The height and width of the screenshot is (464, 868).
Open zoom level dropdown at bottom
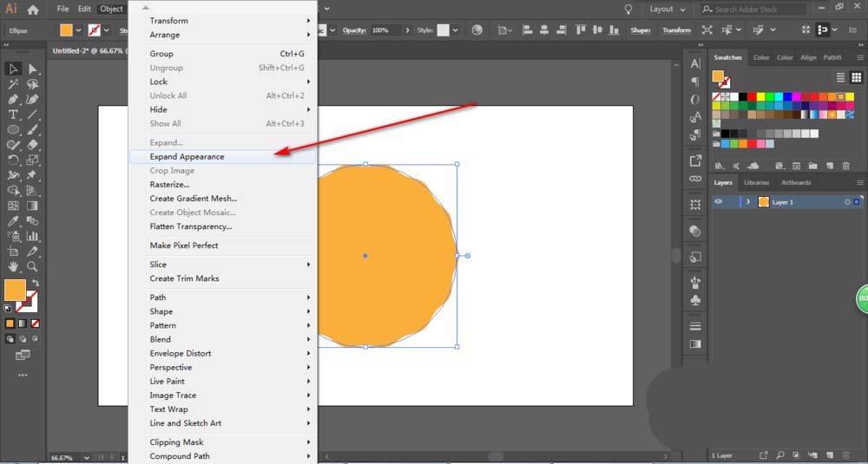tap(87, 458)
